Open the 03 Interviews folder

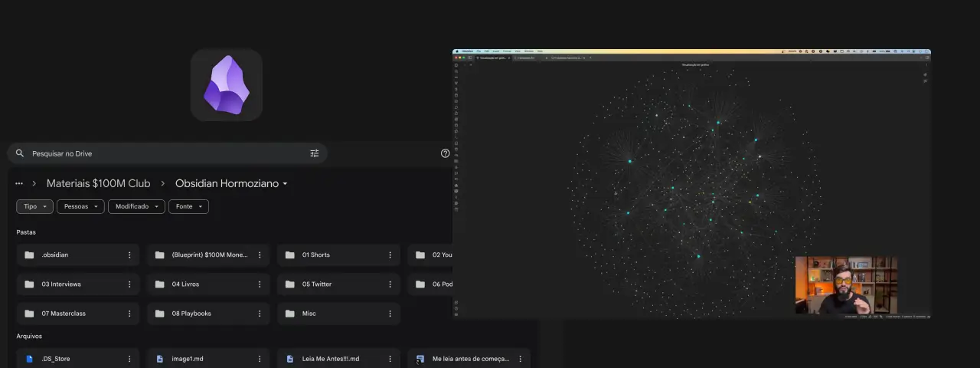61,284
